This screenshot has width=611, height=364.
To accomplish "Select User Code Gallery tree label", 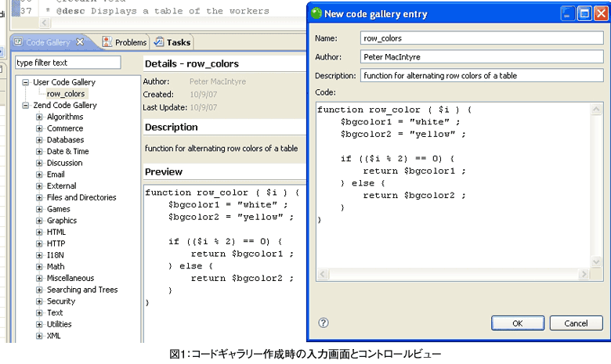I will 64,82.
